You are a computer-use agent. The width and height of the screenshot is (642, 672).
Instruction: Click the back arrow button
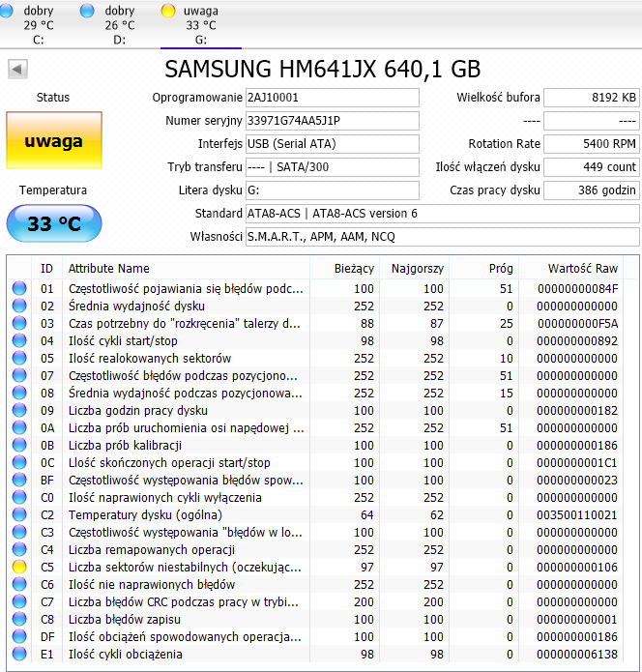tap(17, 69)
